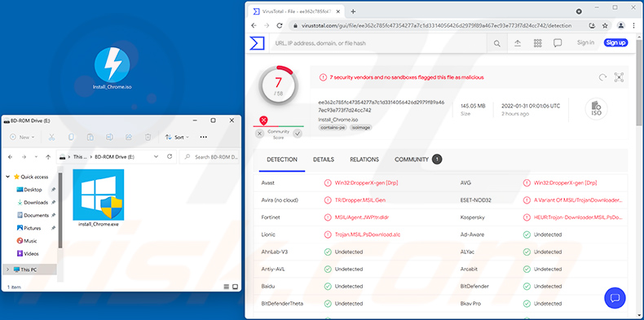644x320 pixels.
Task: Switch to the DETECTION tab
Action: pos(282,160)
